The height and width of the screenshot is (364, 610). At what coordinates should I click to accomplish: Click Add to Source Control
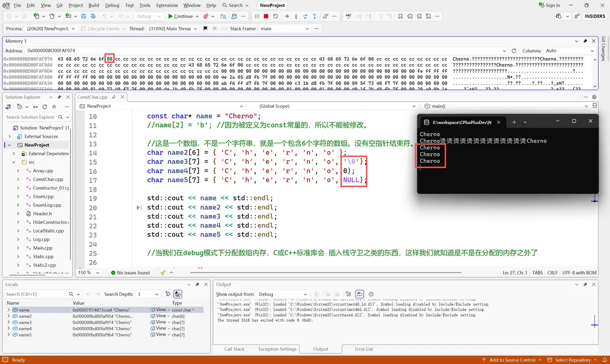coord(513,359)
